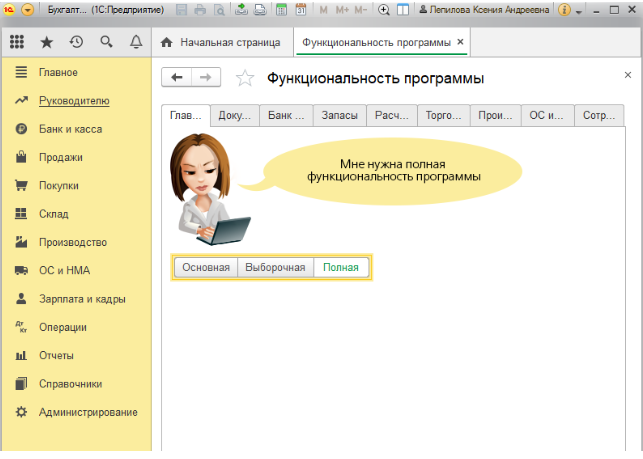Open the Notifications bell icon
This screenshot has width=643, height=459.
[136, 42]
